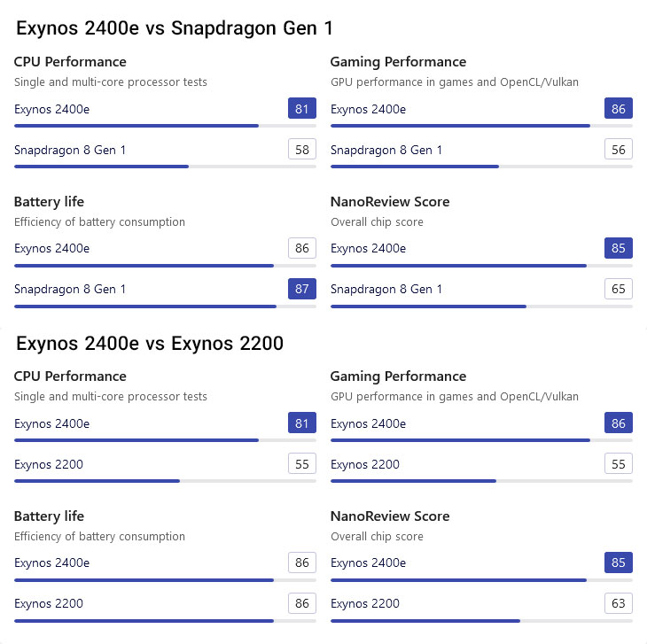Click Exynos 2200 label under NanoReview Score
The image size is (647, 644).
364,603
